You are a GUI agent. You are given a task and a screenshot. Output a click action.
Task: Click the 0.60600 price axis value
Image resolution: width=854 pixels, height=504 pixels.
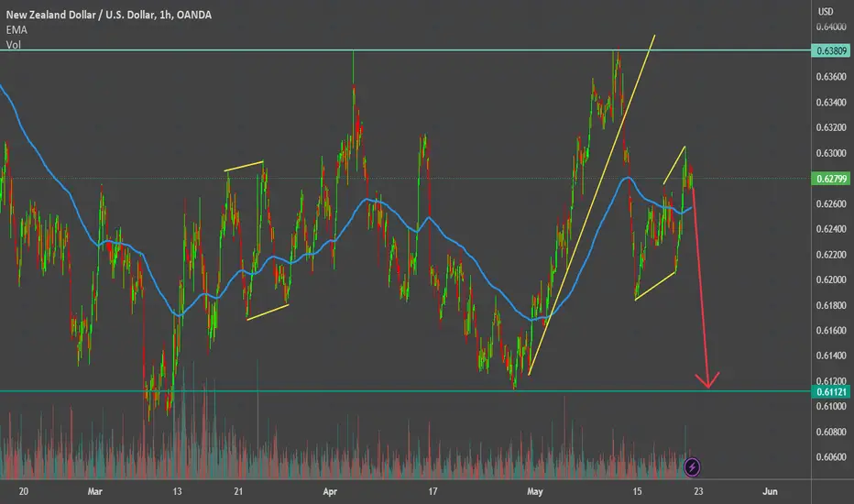click(831, 457)
